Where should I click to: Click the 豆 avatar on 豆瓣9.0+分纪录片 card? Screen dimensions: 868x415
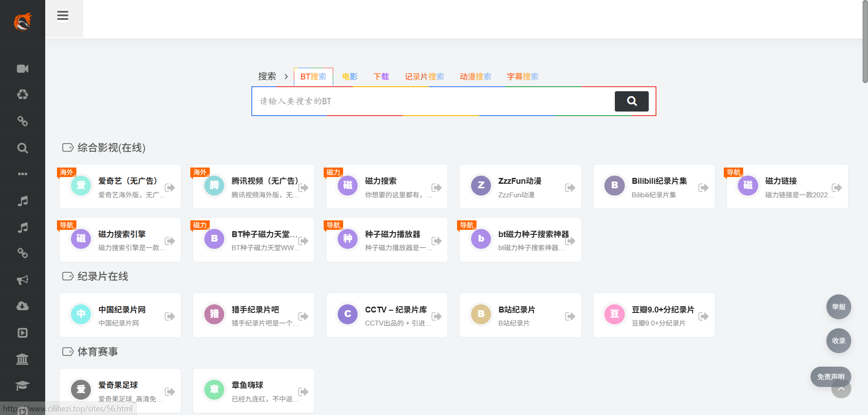click(x=614, y=314)
